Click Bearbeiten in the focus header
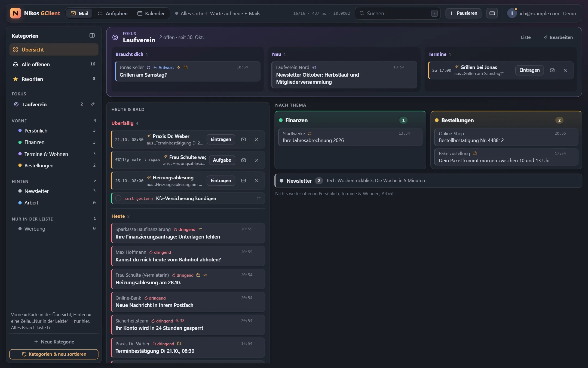 (x=558, y=38)
